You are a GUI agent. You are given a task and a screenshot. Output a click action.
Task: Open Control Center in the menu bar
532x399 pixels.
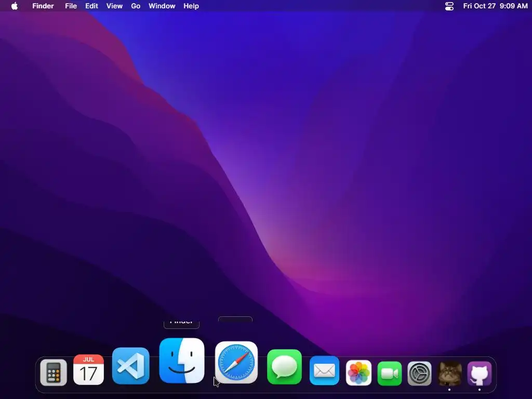(449, 6)
